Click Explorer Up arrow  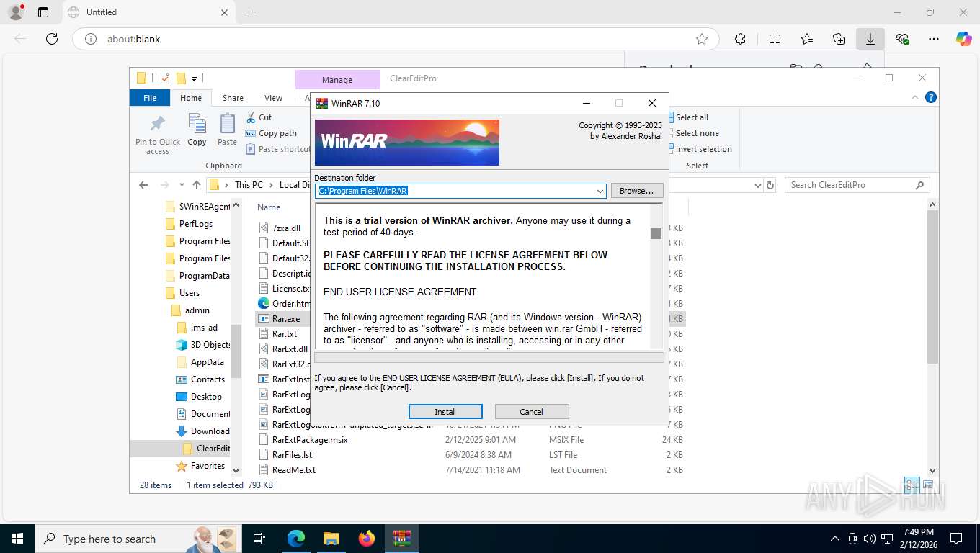tap(196, 185)
